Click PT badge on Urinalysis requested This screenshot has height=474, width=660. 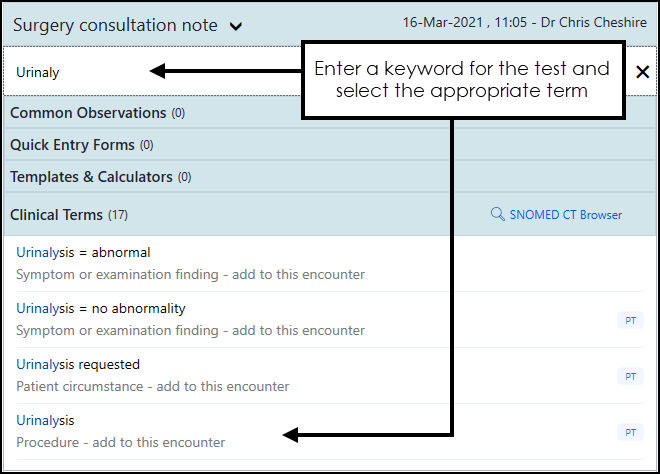[629, 376]
